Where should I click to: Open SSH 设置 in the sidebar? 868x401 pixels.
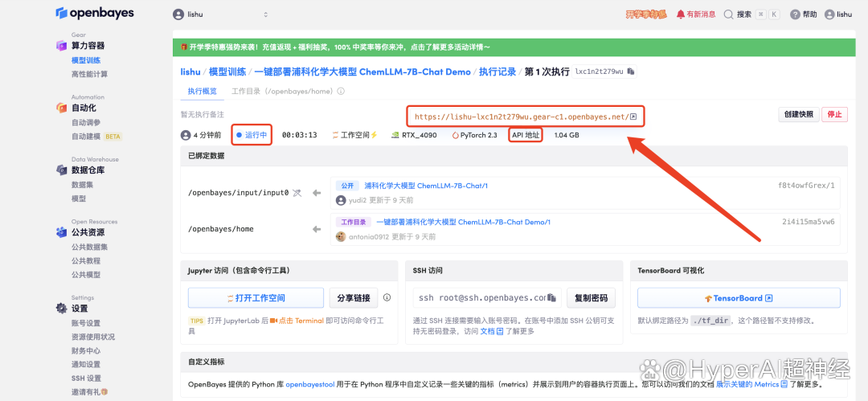tap(86, 378)
